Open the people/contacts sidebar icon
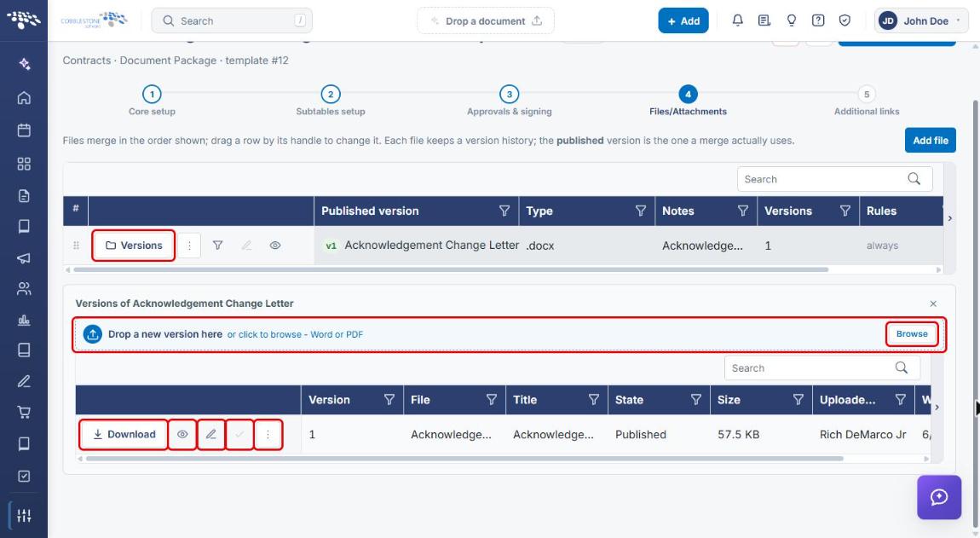 (x=24, y=288)
